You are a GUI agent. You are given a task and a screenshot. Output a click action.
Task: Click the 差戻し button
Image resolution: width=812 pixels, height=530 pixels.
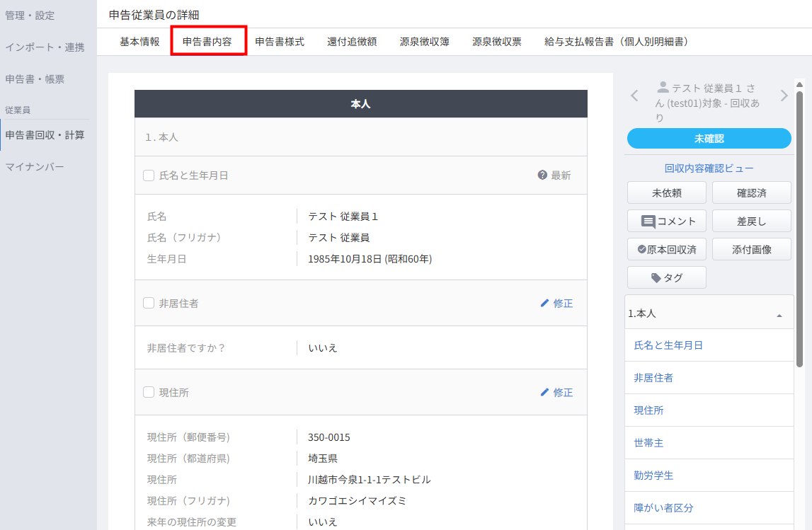coord(751,221)
